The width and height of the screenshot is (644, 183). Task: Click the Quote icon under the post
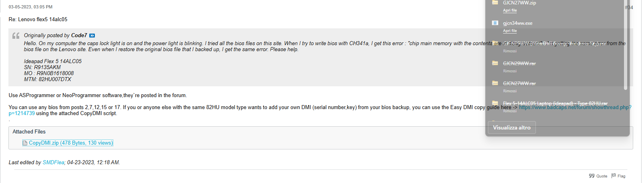592,176
